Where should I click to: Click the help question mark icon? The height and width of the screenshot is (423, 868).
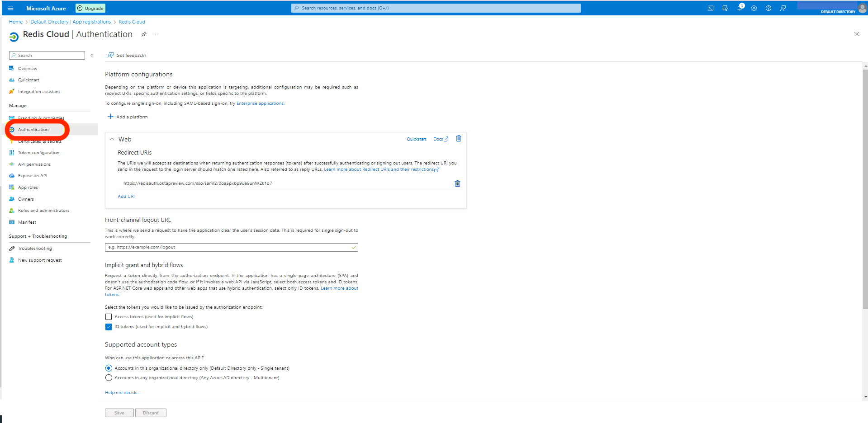tap(768, 8)
